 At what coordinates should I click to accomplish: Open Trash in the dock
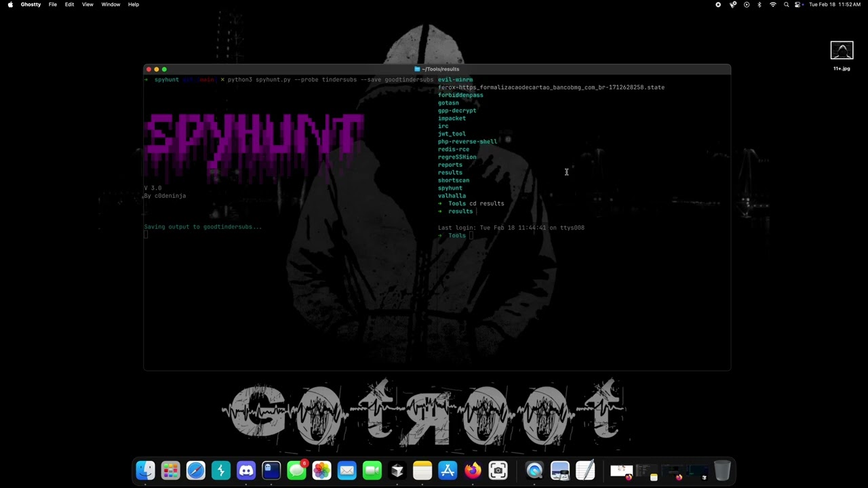click(722, 470)
